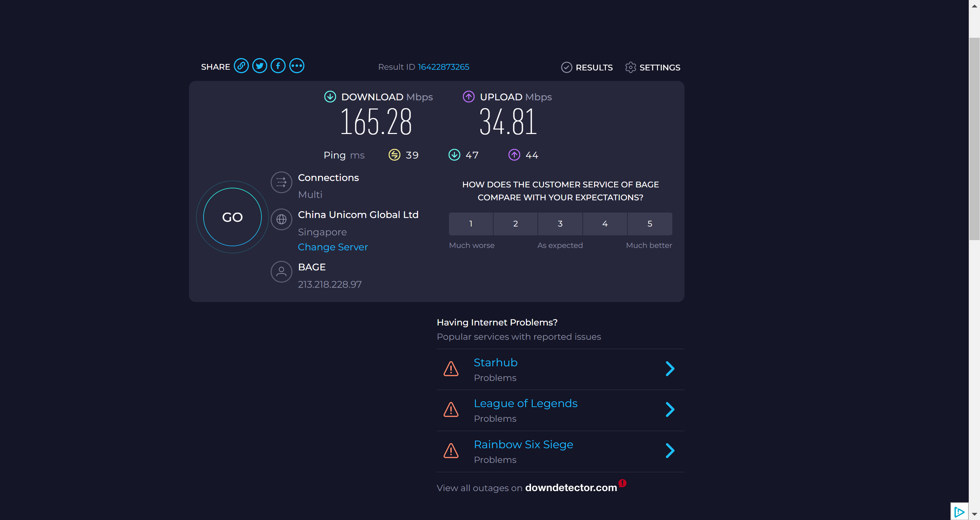Open Result ID 16422873265 link

coord(443,67)
